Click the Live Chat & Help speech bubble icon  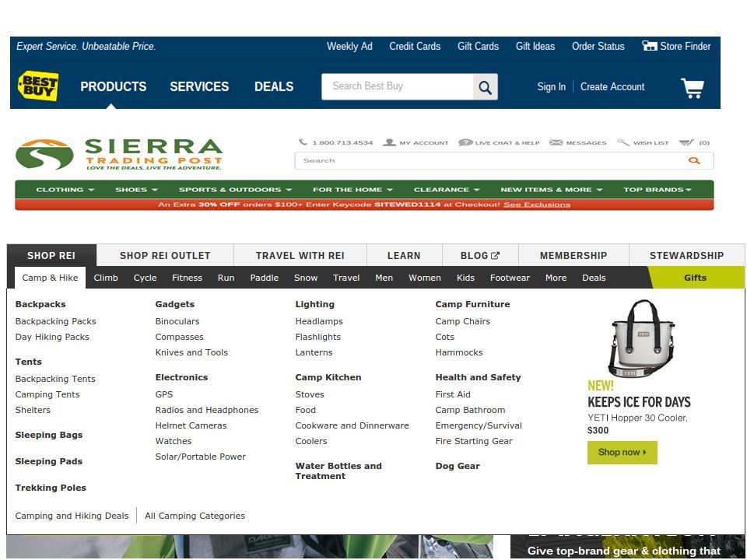tap(465, 142)
